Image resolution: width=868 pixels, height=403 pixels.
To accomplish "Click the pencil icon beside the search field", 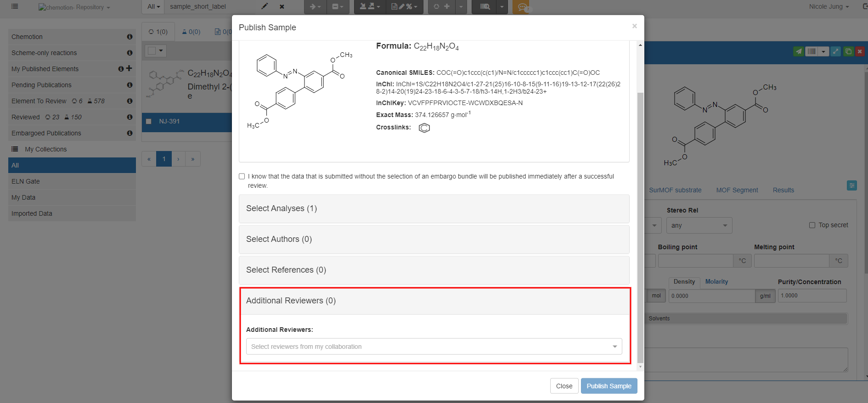I will click(x=265, y=6).
